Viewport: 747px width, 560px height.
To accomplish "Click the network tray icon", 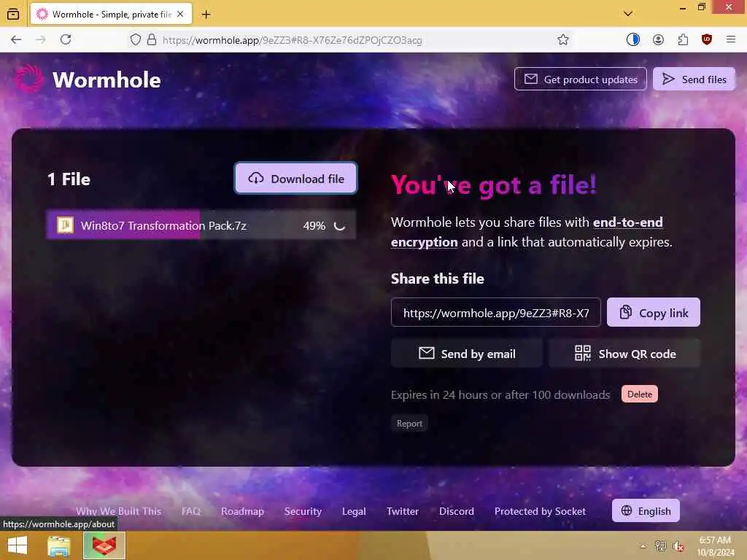I will (660, 545).
